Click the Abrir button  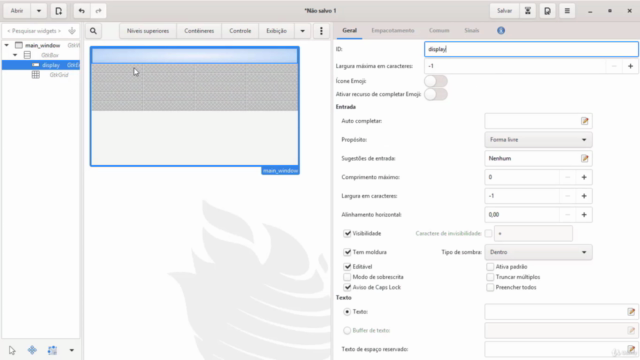click(x=17, y=11)
